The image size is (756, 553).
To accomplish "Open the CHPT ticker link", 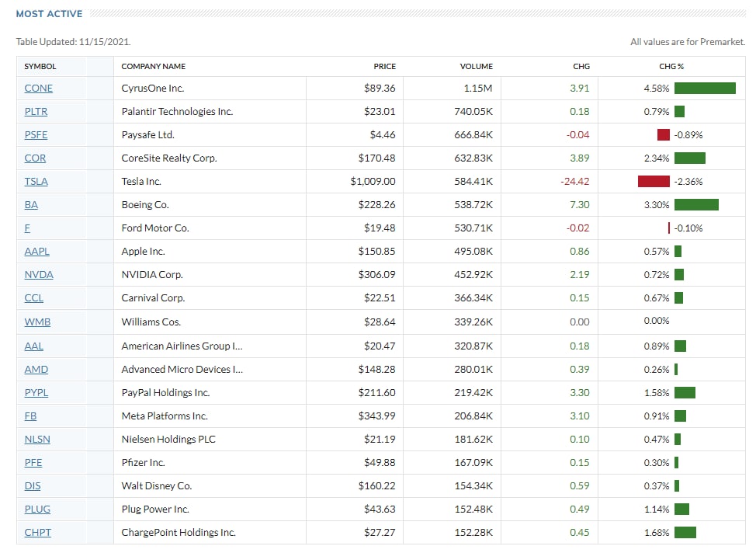I will [37, 533].
